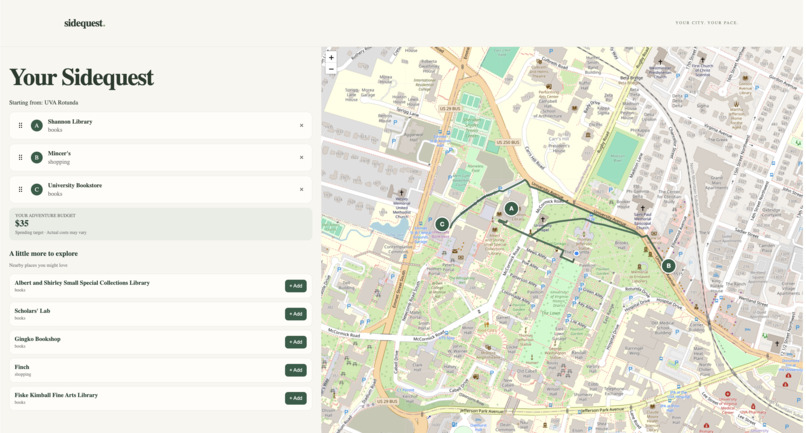
Task: Select the University Bookstore stop name
Action: 75,186
